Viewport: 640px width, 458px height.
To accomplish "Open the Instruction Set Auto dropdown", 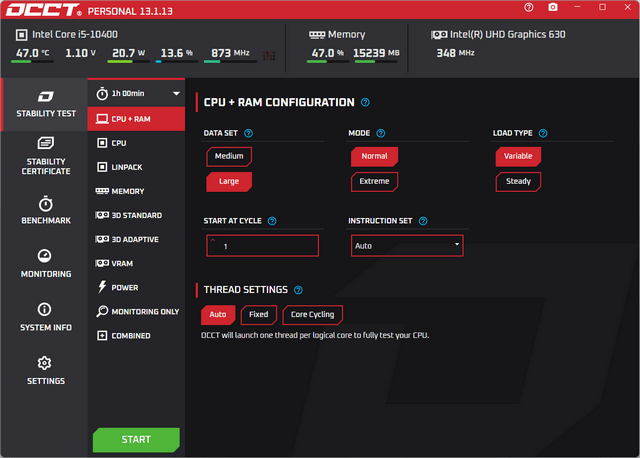I will tap(406, 245).
